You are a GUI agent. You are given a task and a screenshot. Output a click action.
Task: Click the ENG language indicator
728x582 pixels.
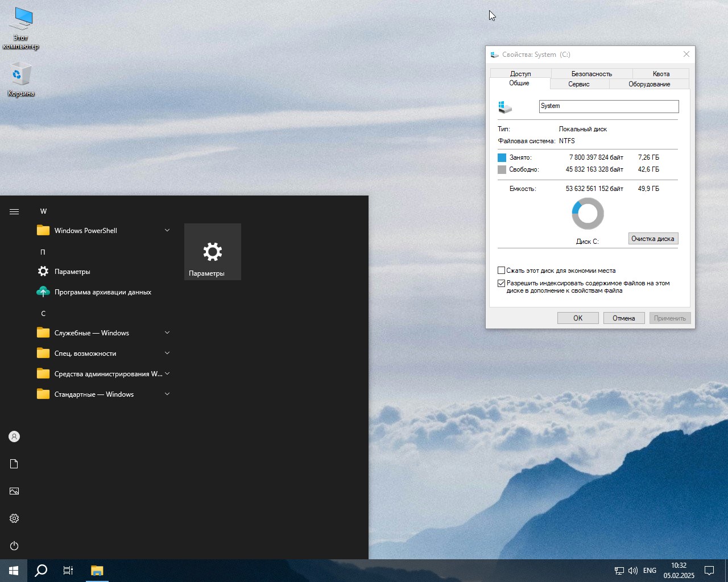point(650,571)
